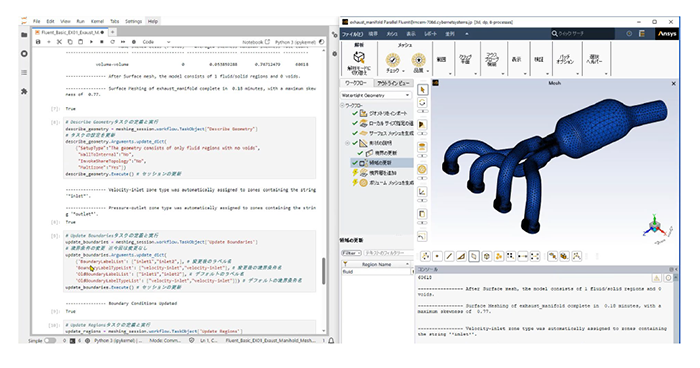Screen dimensions: 700x368
Task: Toggle the Simple mode switch in status bar
Action: coord(50,341)
